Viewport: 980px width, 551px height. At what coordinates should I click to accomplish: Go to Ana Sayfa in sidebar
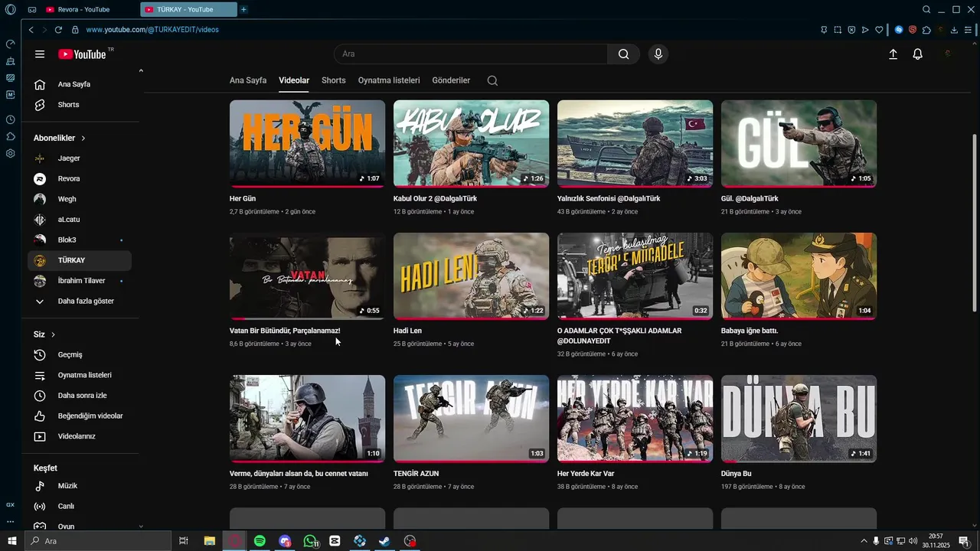(80, 84)
